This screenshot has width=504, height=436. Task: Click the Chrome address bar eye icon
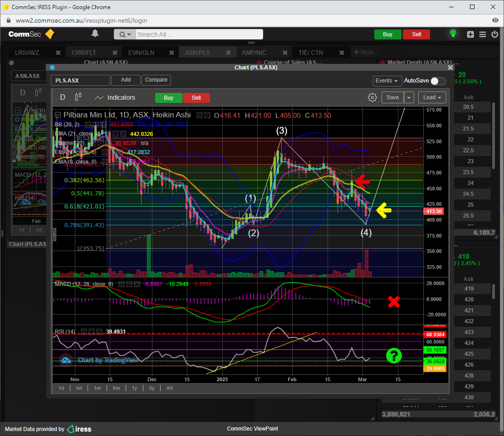[495, 20]
